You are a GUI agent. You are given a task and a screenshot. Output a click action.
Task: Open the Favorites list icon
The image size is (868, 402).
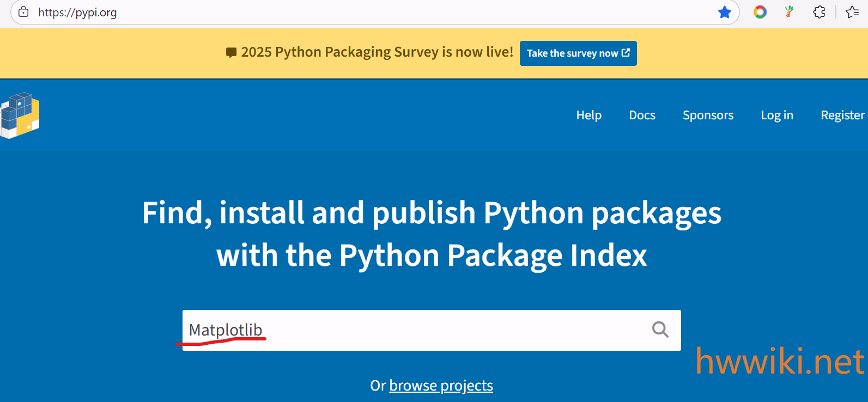852,12
